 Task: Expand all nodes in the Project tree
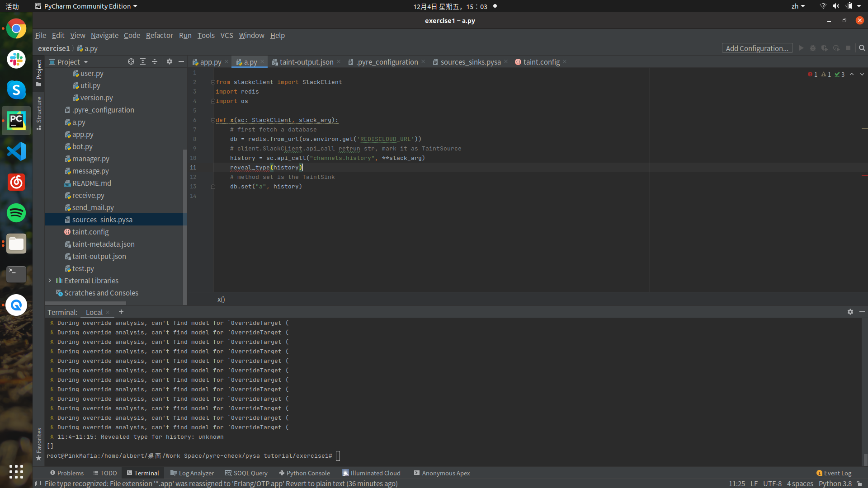point(143,61)
